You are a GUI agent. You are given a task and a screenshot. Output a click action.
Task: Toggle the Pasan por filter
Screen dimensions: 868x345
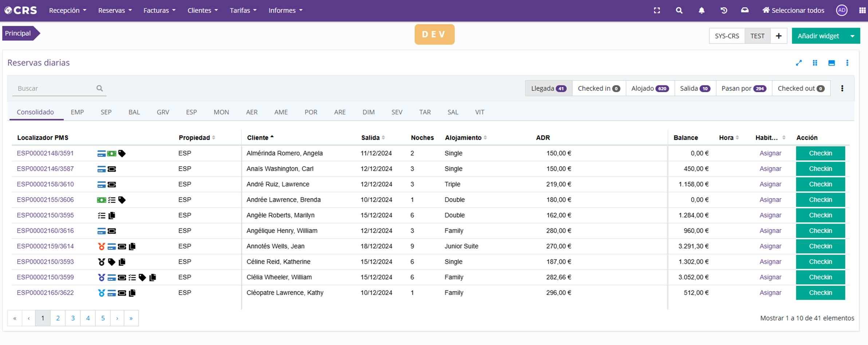pos(743,89)
